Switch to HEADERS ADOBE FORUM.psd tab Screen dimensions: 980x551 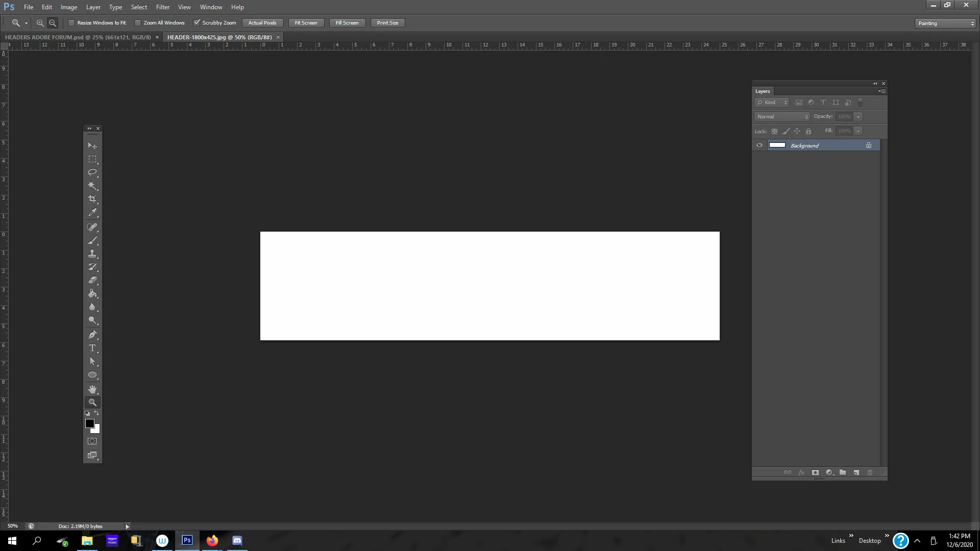click(x=78, y=37)
